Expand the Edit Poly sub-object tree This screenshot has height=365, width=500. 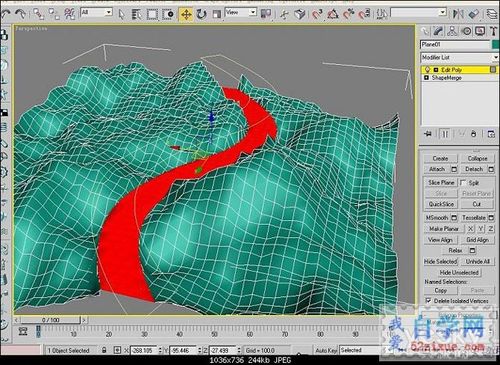click(436, 70)
